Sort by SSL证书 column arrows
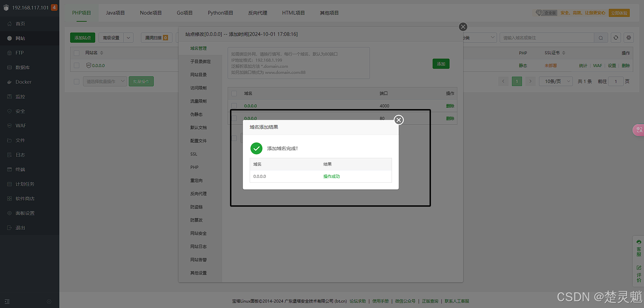This screenshot has width=644, height=308. click(x=564, y=53)
